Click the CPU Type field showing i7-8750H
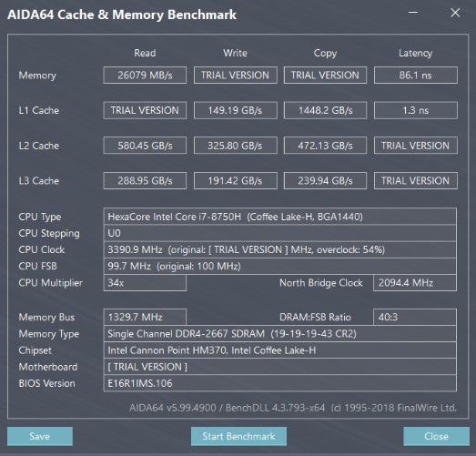Screen dimensions: 476x456 (280, 217)
